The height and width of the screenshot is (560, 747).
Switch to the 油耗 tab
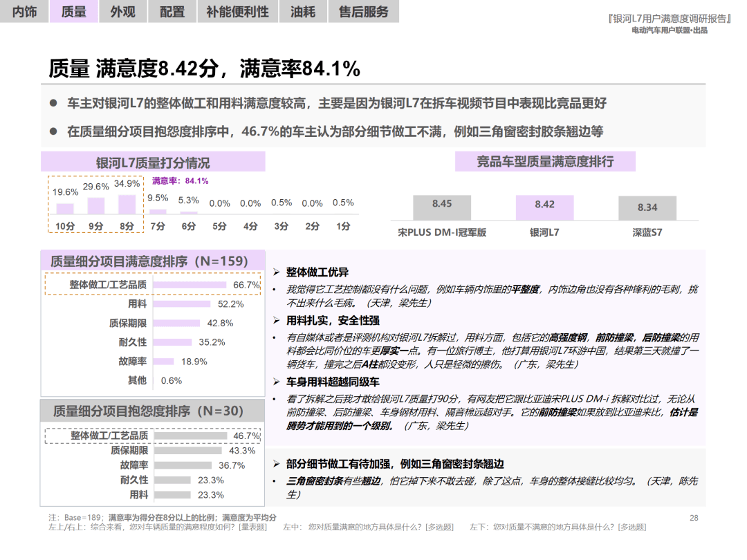pos(303,12)
